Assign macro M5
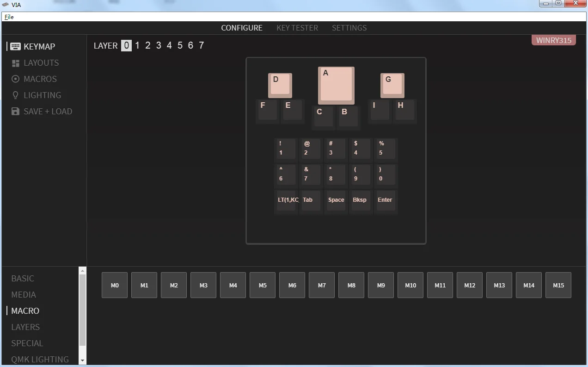This screenshot has height=367, width=588. [x=263, y=285]
